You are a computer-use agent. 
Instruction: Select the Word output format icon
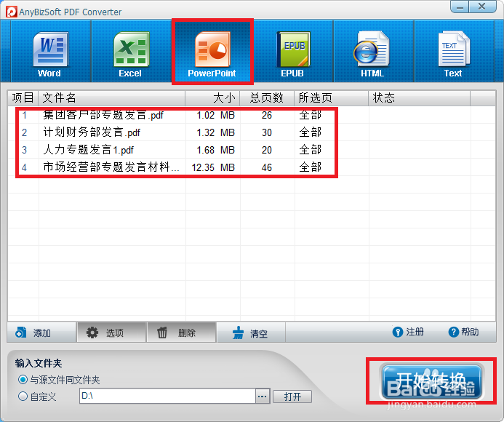point(50,52)
